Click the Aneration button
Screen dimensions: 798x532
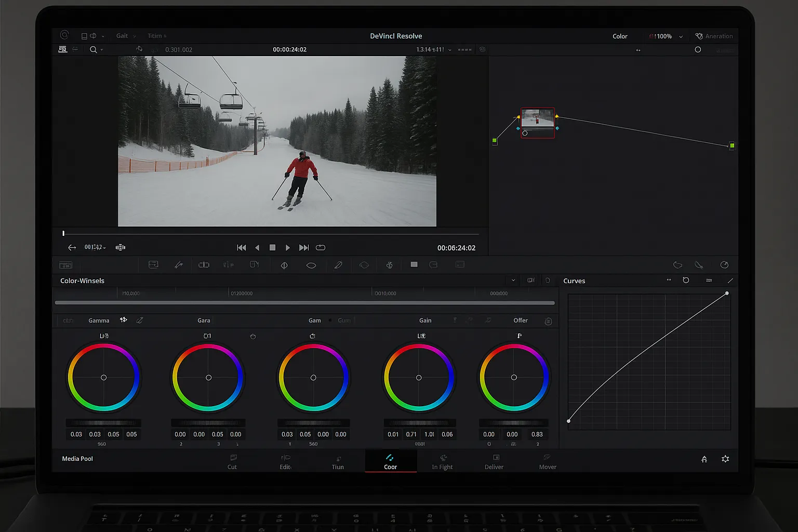tap(714, 36)
